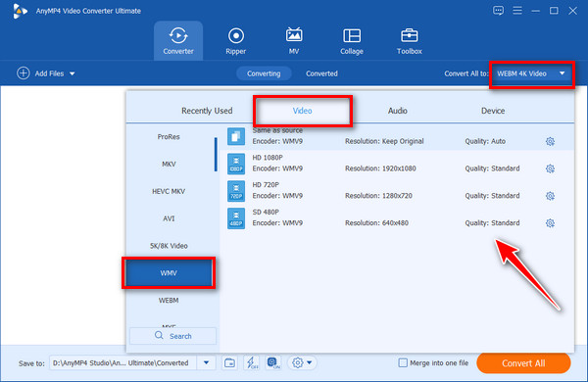Image resolution: width=588 pixels, height=382 pixels.
Task: Select ProRes format in the list
Action: pyautogui.click(x=169, y=137)
